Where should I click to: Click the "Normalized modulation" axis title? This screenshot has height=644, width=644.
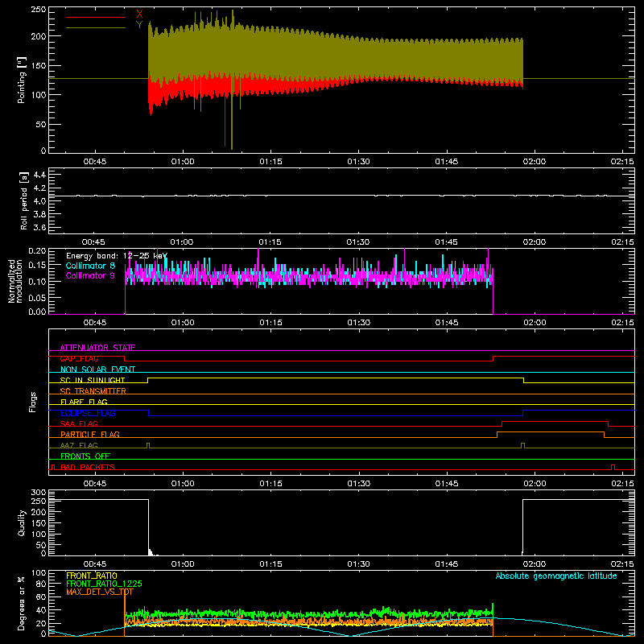(x=15, y=281)
